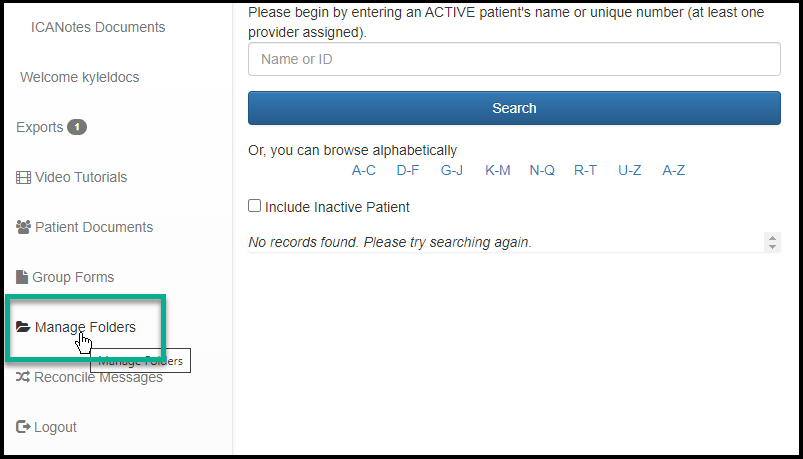Click the Name or ID search field
Viewport: 803px width, 459px height.
[514, 59]
